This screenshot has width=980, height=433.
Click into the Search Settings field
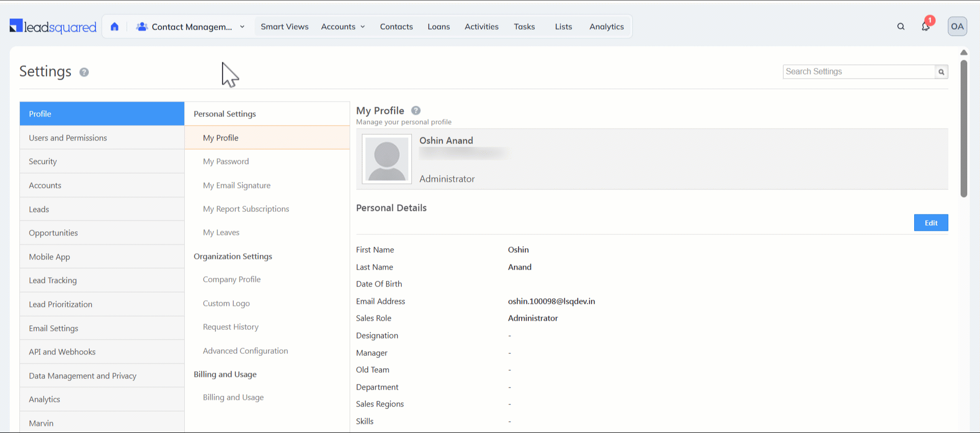(x=859, y=72)
